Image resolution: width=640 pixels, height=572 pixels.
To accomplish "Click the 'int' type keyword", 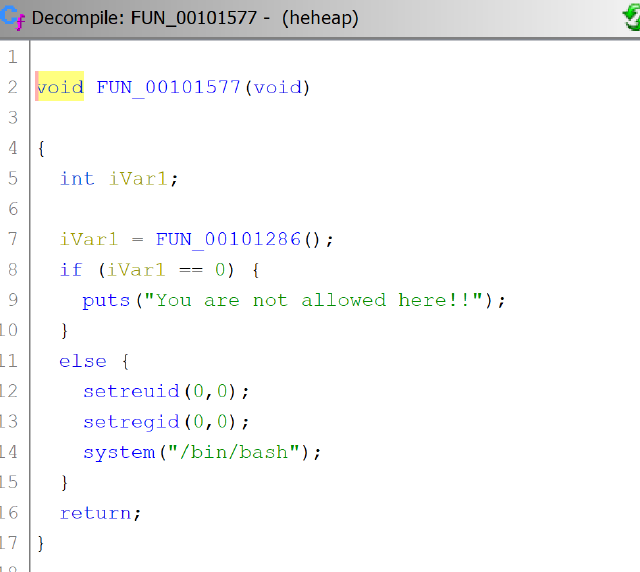I will coord(77,179).
